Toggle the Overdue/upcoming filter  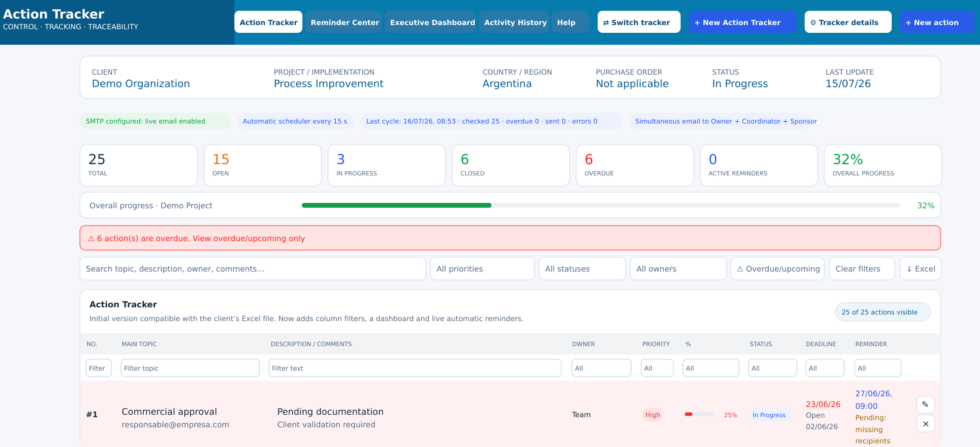(x=777, y=269)
